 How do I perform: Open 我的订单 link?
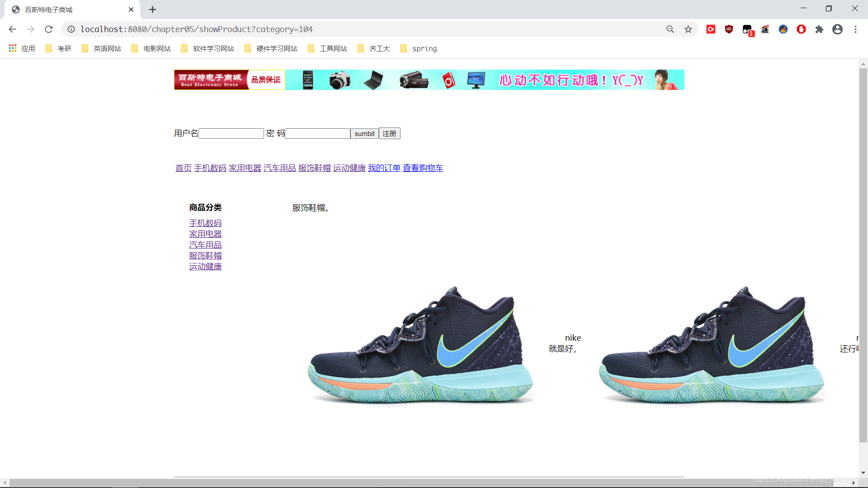pos(384,168)
